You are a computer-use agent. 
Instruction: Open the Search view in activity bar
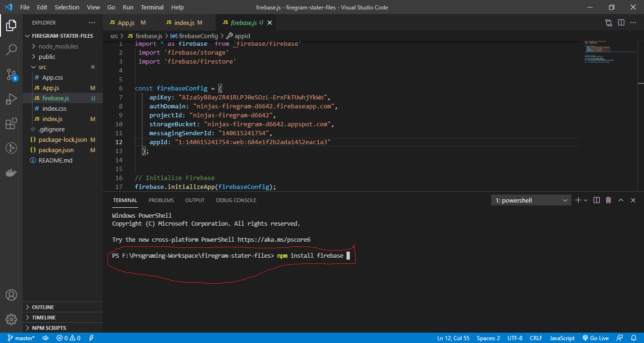11,49
